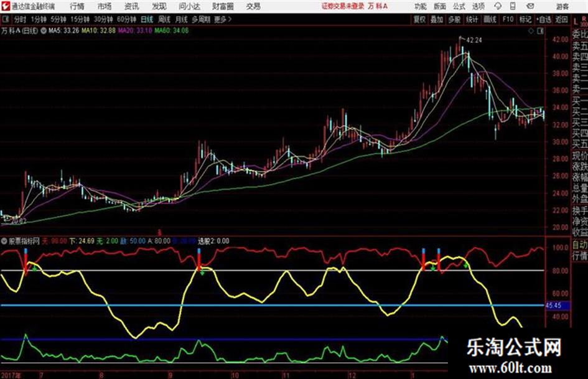The width and height of the screenshot is (588, 379).
Task: Switch to the 30分钟 period tab
Action: [103, 19]
